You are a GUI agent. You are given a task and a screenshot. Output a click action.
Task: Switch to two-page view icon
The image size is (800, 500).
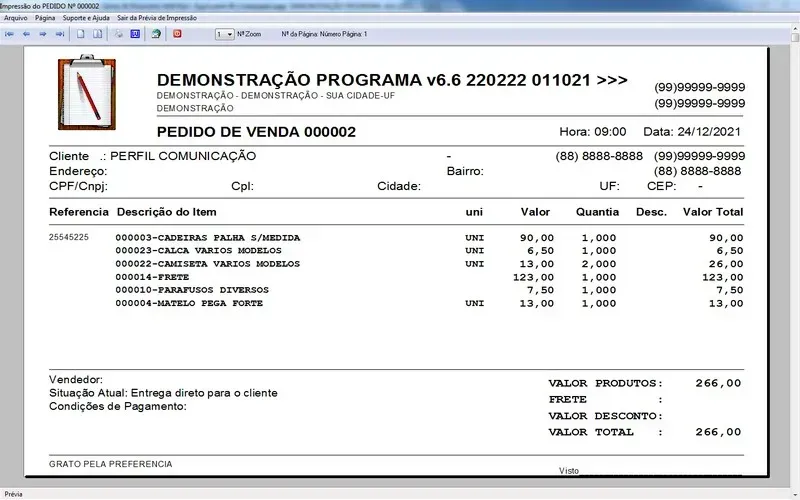[97, 34]
